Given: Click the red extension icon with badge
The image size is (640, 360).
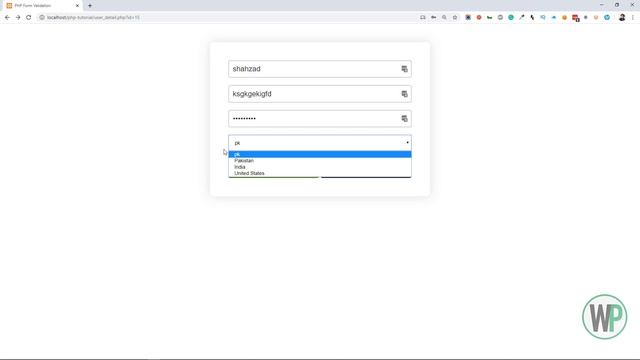Looking at the screenshot, I should coord(576,18).
